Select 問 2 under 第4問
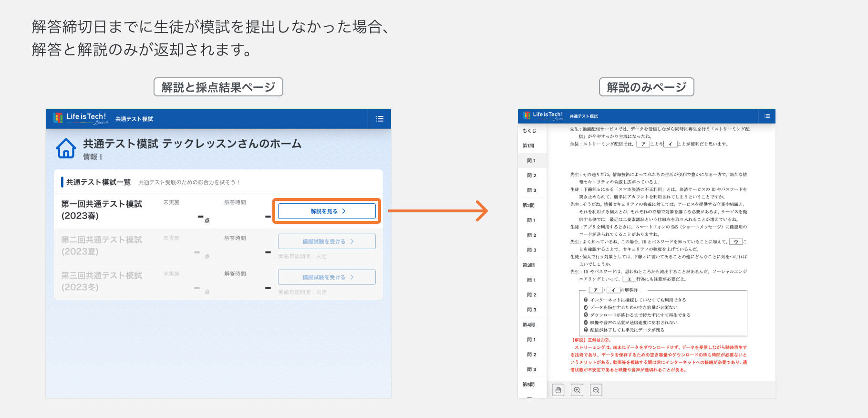 click(x=531, y=355)
